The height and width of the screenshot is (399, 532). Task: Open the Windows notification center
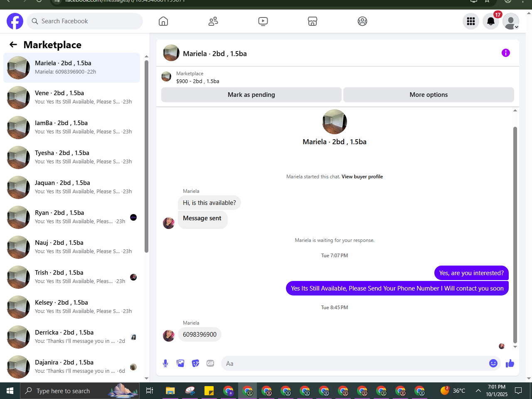coord(518,391)
